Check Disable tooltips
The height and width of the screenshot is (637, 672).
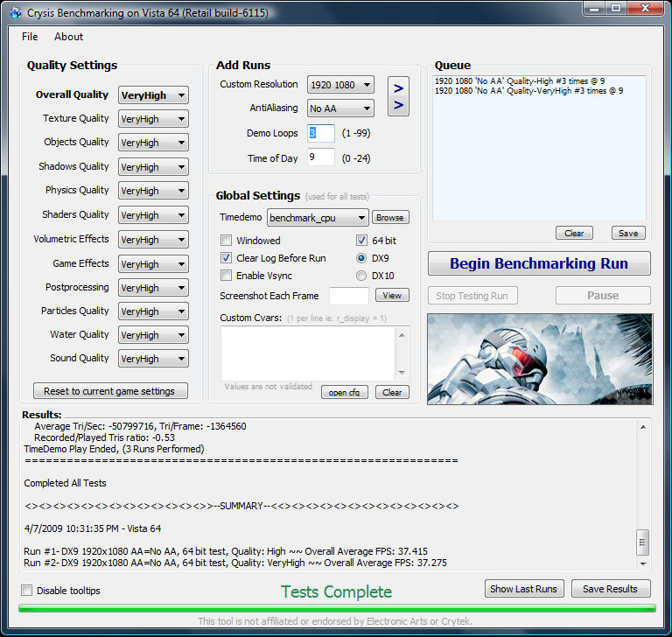26,591
